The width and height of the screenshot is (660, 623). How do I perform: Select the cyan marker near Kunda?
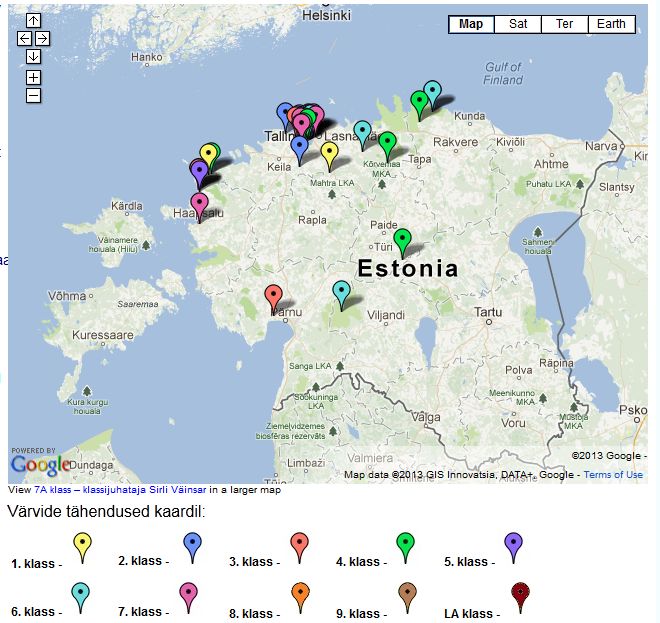click(x=432, y=92)
